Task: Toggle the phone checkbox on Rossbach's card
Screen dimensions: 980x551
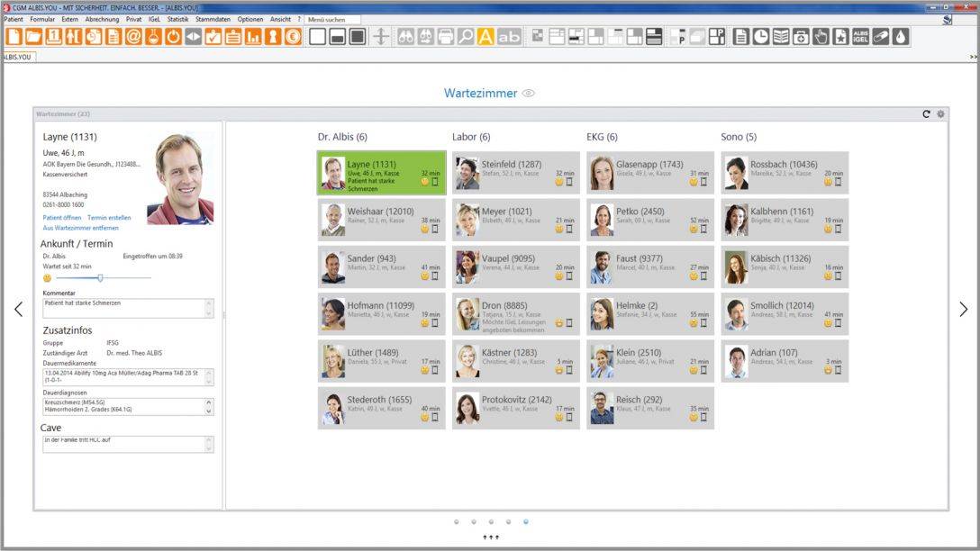Action: pos(839,182)
